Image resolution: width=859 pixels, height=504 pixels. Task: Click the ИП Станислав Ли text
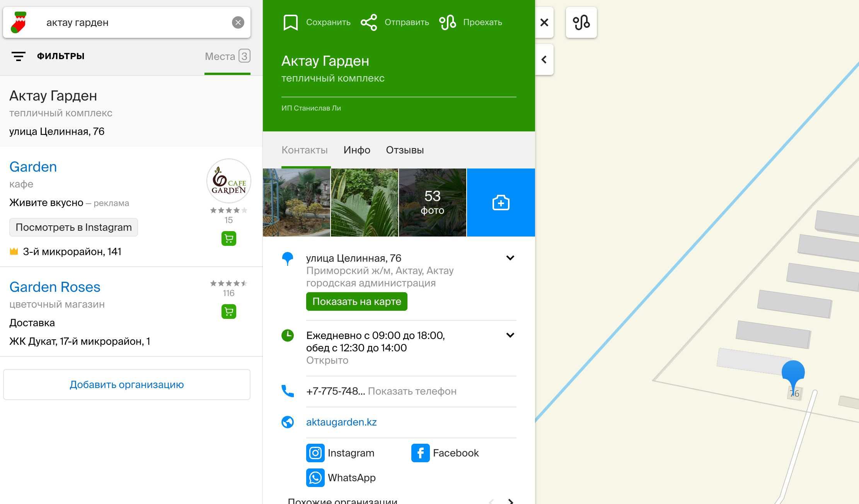pos(311,108)
